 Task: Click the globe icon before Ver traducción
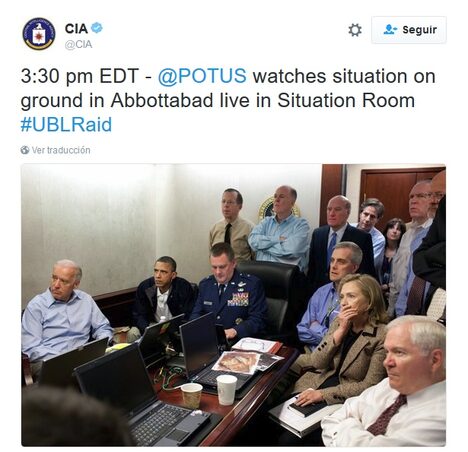tap(25, 150)
